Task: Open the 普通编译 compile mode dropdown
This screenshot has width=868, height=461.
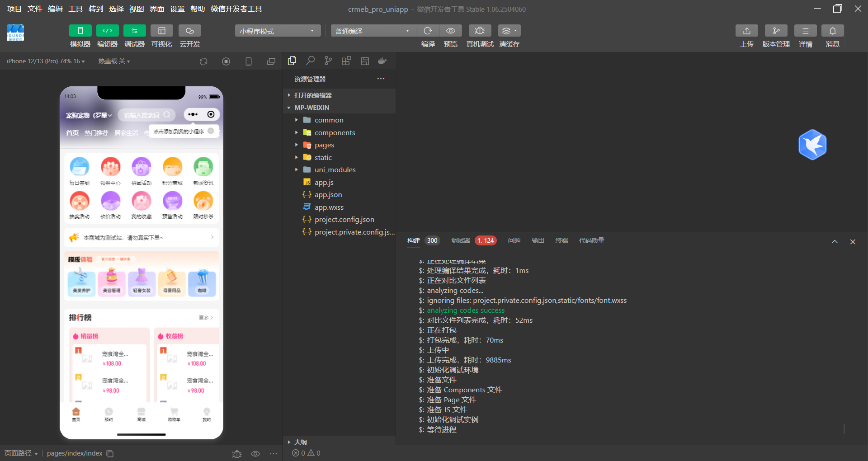Action: (x=373, y=31)
